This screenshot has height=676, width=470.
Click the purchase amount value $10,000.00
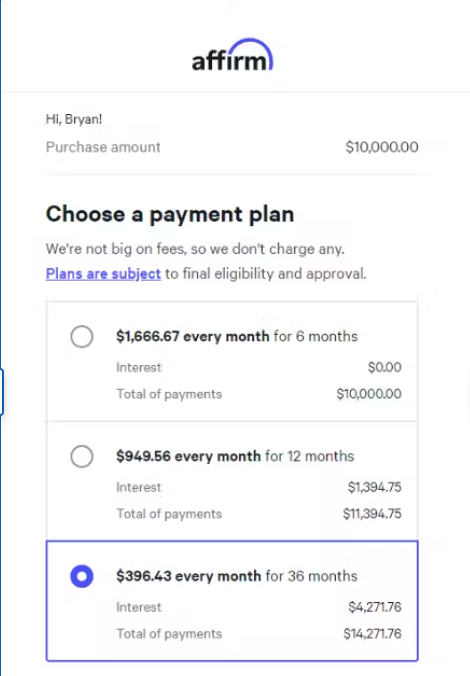tap(382, 147)
